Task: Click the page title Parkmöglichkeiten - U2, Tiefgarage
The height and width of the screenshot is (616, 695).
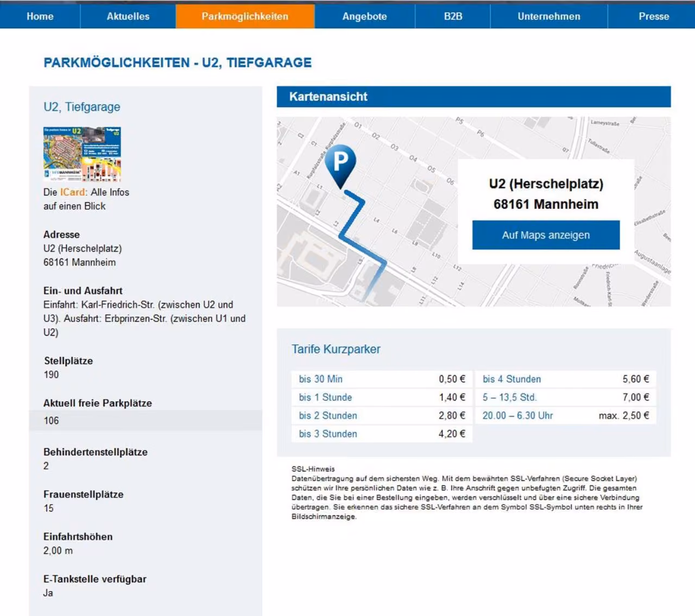Action: coord(178,63)
